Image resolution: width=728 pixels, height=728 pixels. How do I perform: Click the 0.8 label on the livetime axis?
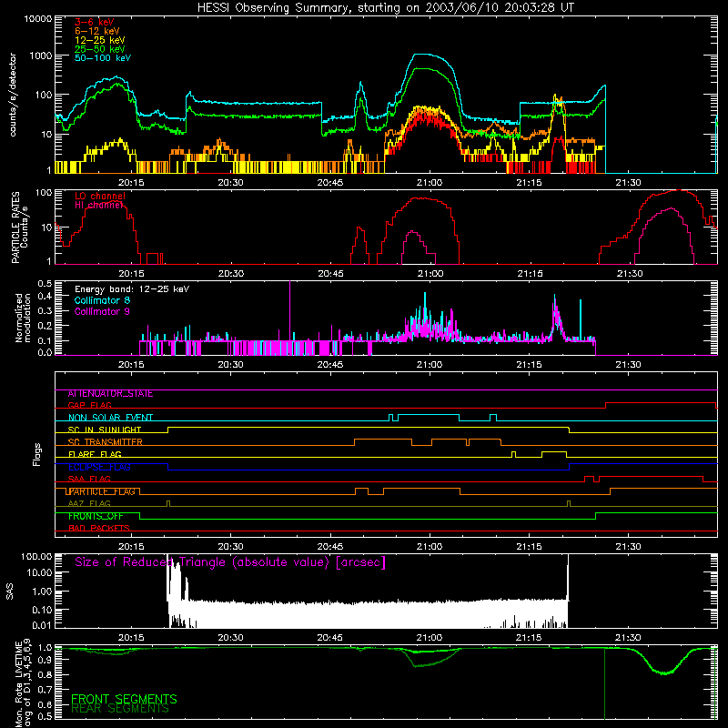tap(45, 674)
